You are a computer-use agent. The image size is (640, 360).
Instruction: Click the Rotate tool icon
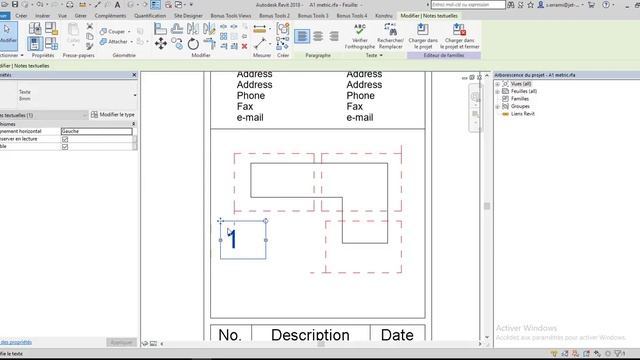(x=193, y=43)
